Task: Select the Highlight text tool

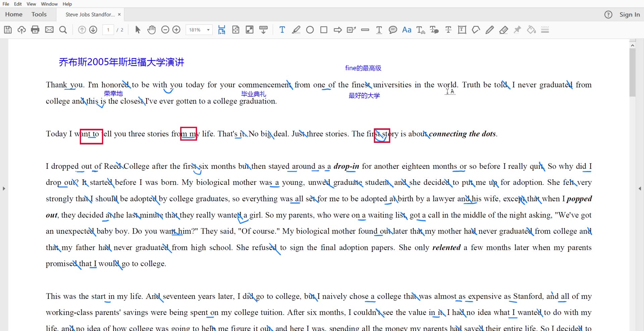Action: point(296,30)
